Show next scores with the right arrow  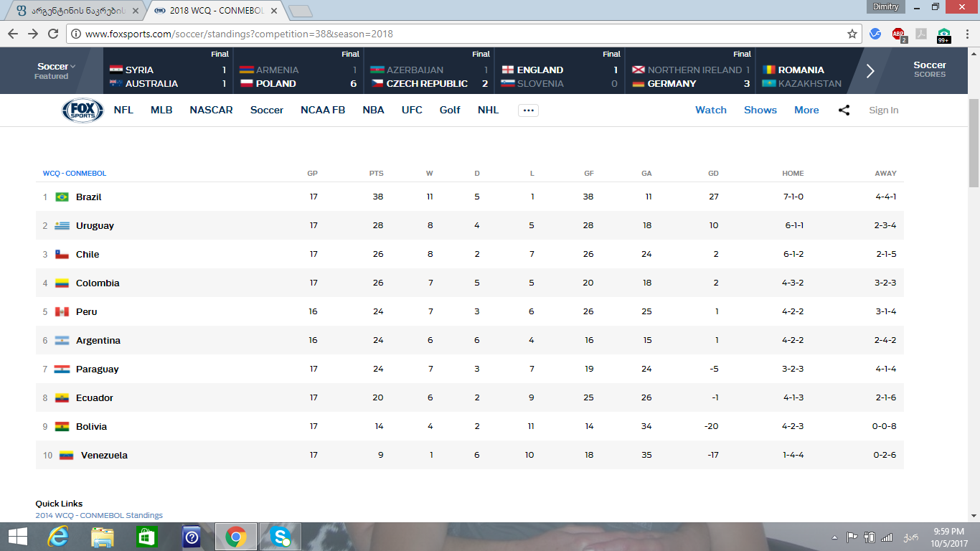tap(870, 70)
